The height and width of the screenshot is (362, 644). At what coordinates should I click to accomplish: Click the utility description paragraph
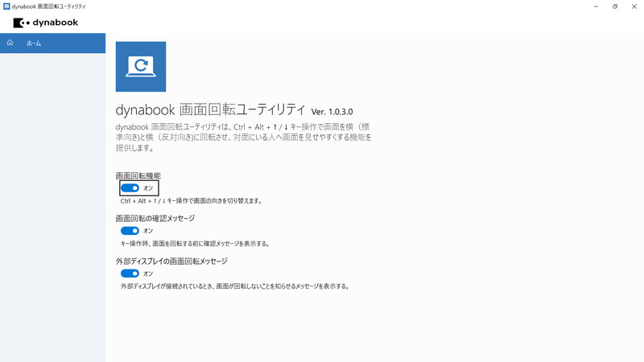point(244,137)
